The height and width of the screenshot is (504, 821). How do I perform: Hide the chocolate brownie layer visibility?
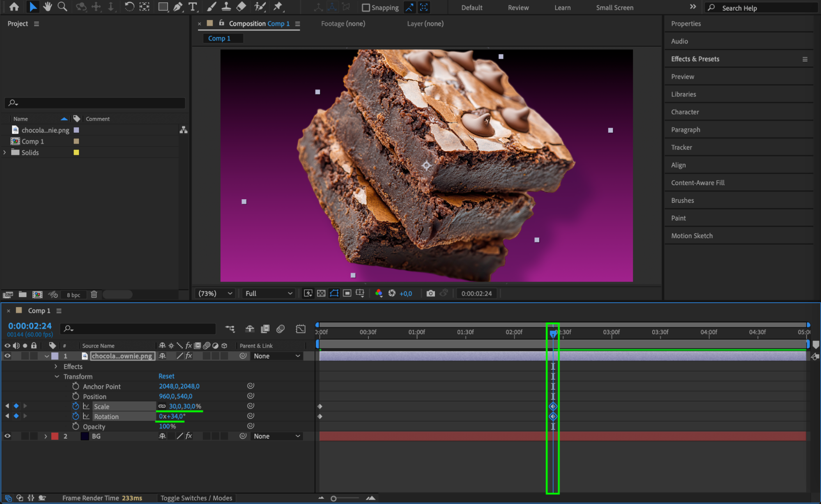point(7,356)
